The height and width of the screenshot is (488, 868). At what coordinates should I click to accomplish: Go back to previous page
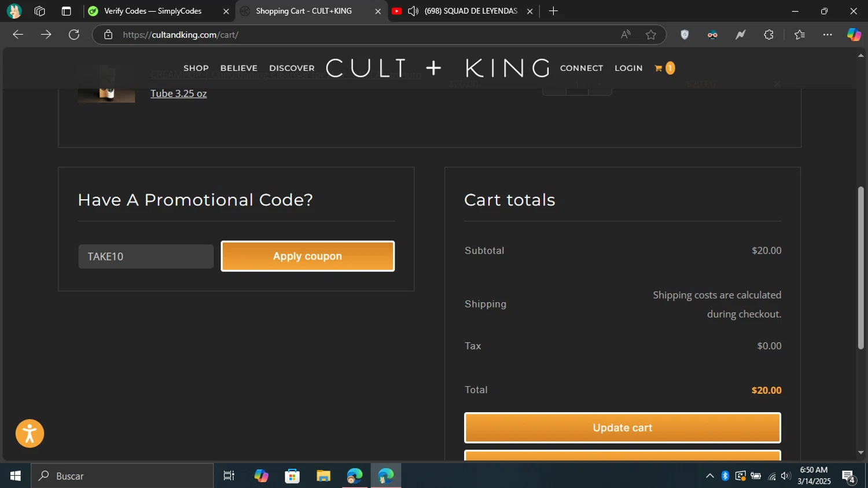tap(18, 35)
